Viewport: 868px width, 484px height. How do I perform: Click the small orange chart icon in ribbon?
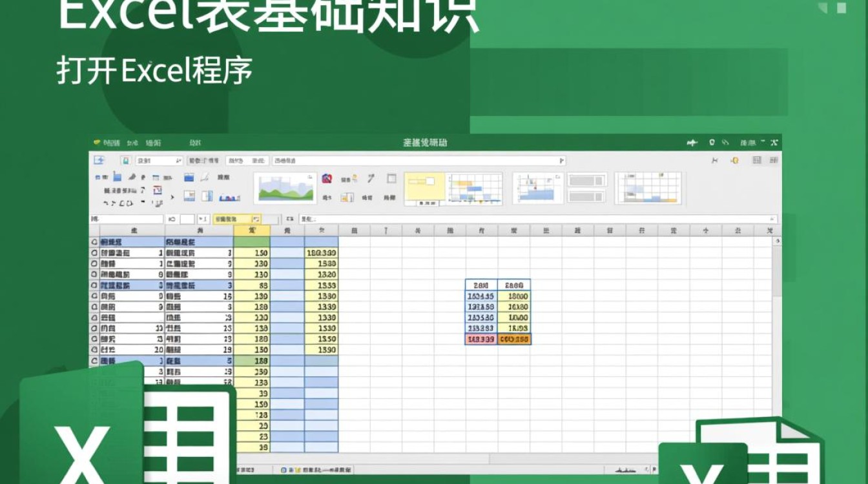347,197
